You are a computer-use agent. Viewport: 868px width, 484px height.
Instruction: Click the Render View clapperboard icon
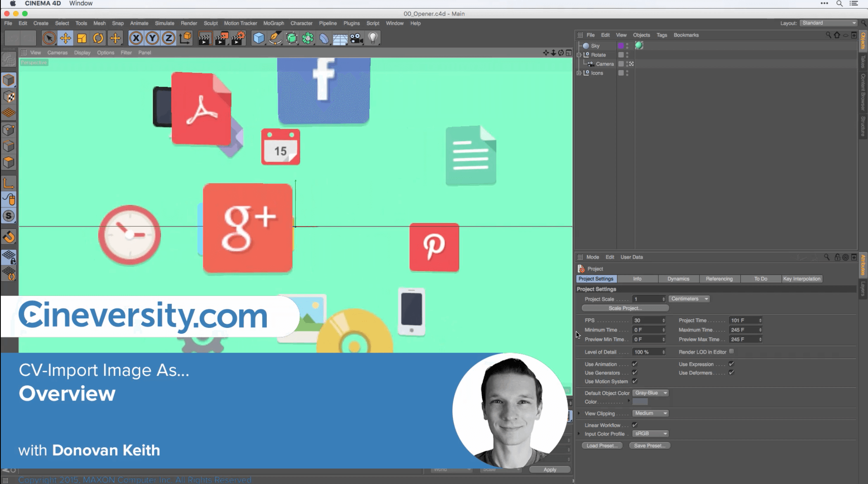pos(204,38)
